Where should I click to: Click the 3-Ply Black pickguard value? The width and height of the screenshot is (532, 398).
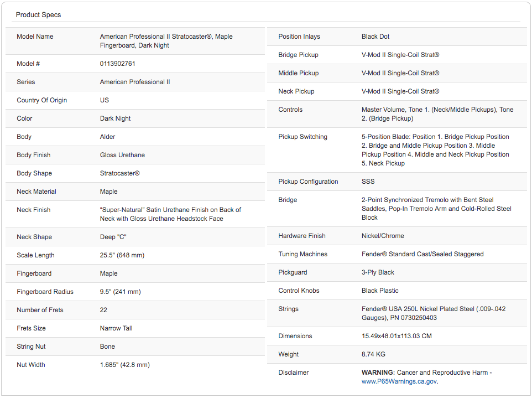point(378,272)
